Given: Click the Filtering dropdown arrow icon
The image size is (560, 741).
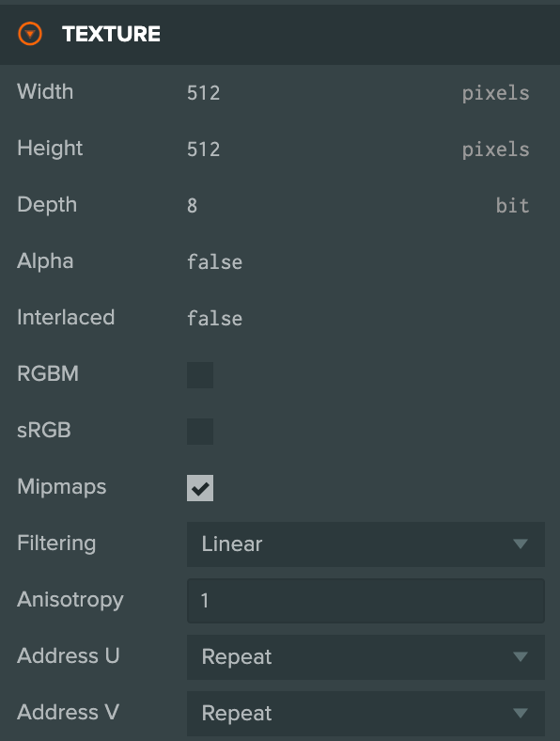Looking at the screenshot, I should point(521,544).
